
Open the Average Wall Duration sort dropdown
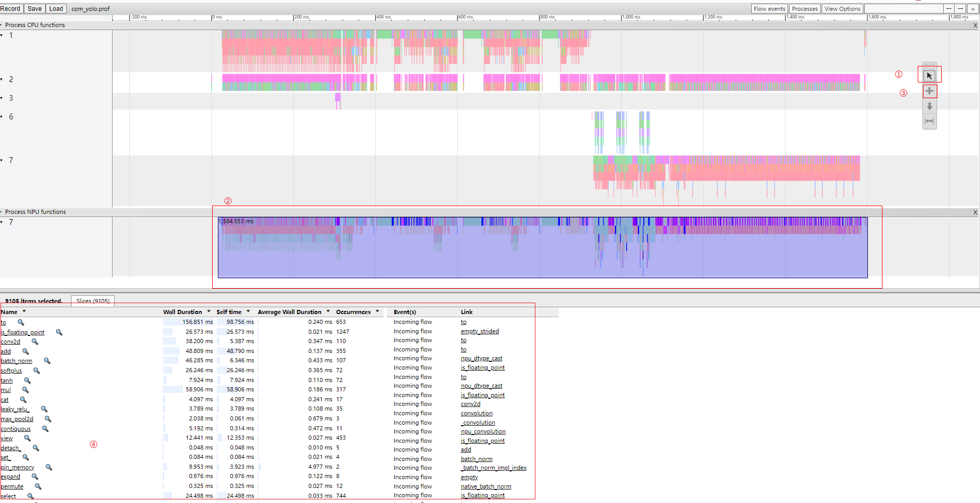[x=328, y=311]
